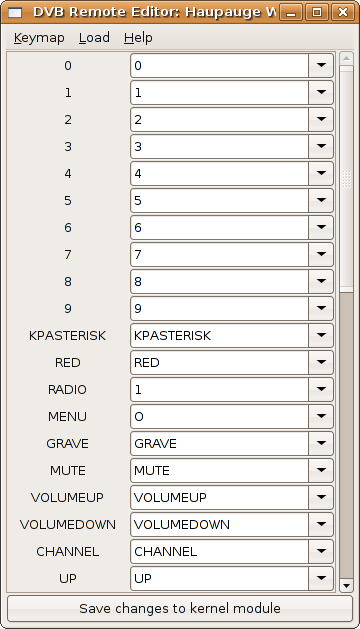The width and height of the screenshot is (360, 629).
Task: Expand the dropdown for key 9
Action: pyautogui.click(x=321, y=308)
